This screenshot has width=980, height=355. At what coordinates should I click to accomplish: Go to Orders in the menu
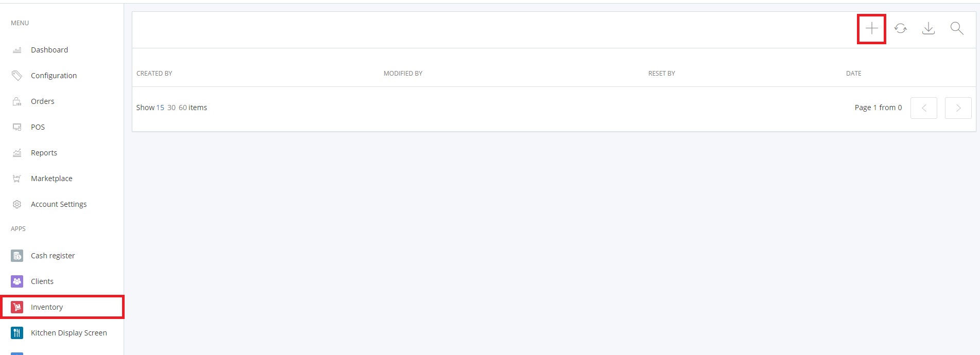[42, 101]
